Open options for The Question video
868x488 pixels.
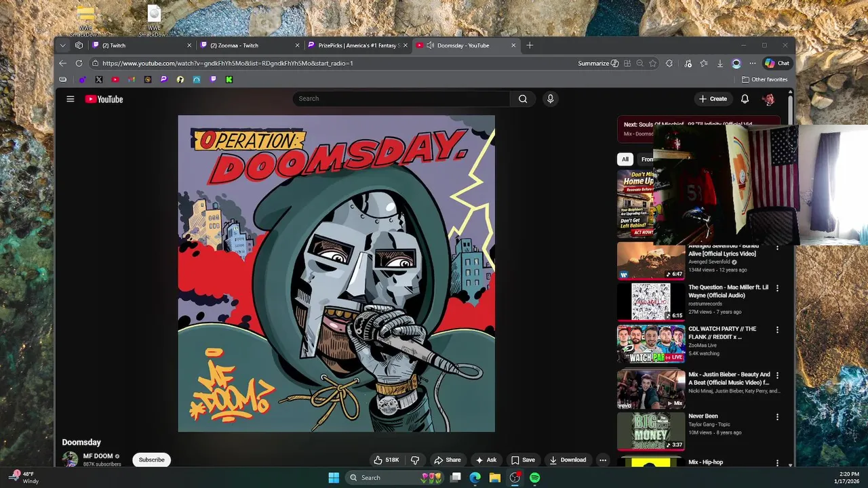coord(777,288)
